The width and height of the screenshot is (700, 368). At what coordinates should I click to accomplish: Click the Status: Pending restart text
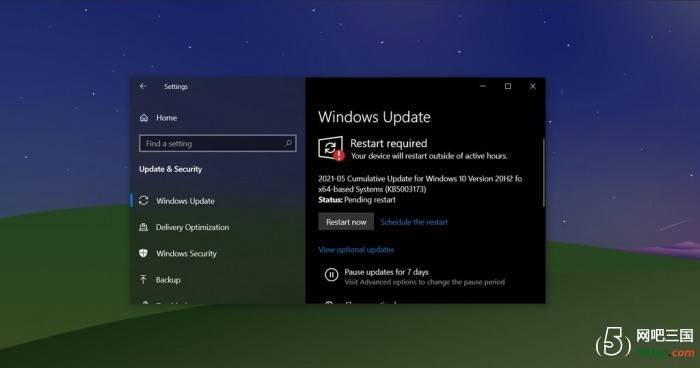click(357, 200)
